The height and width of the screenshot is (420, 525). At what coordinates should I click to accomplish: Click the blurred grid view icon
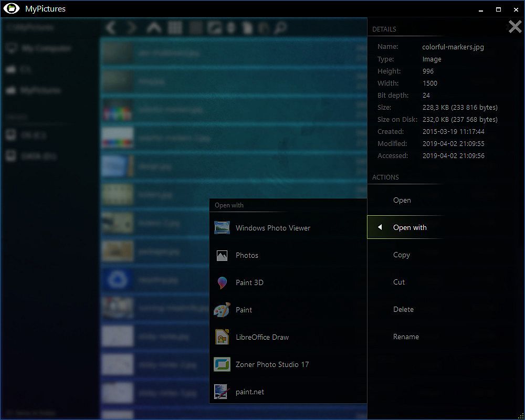[175, 28]
